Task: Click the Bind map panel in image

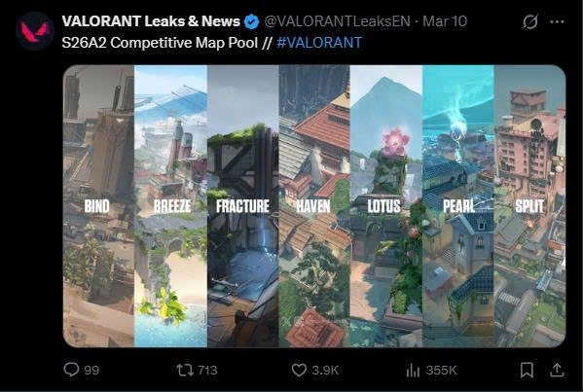Action: click(x=98, y=206)
